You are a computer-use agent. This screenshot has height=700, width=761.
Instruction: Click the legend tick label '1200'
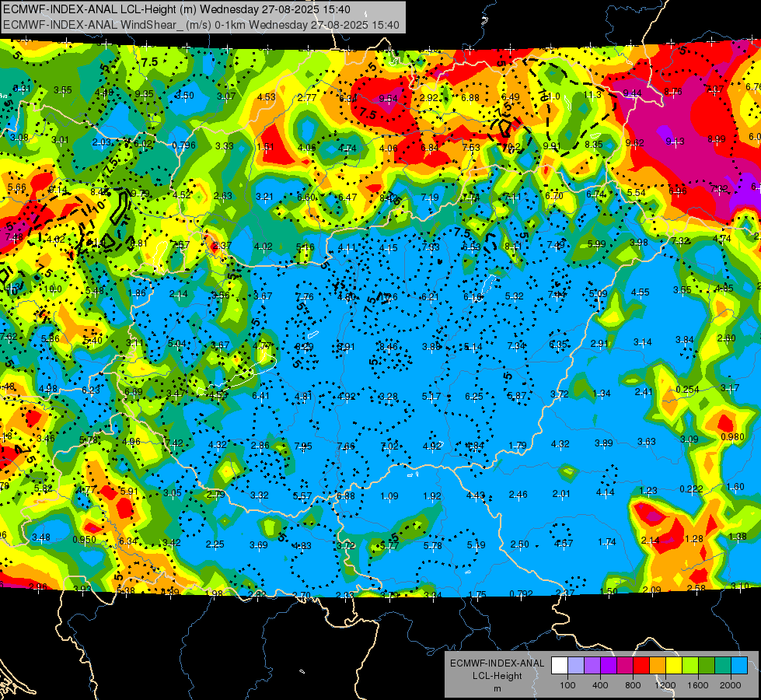tap(665, 685)
